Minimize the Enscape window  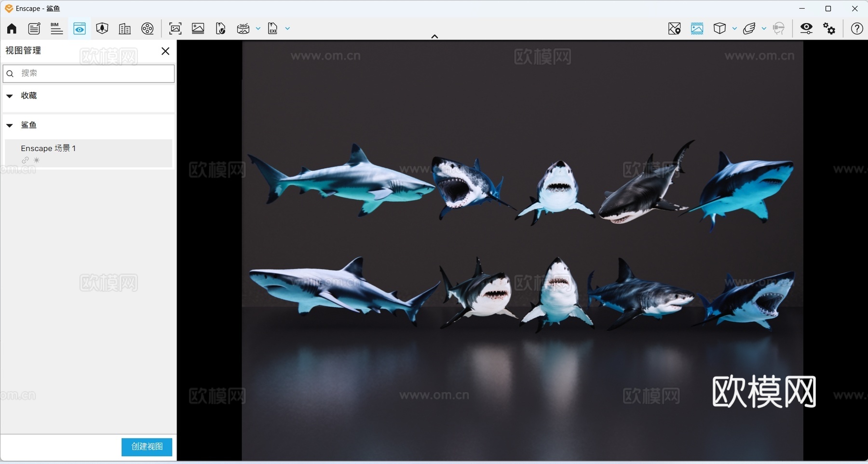(802, 9)
